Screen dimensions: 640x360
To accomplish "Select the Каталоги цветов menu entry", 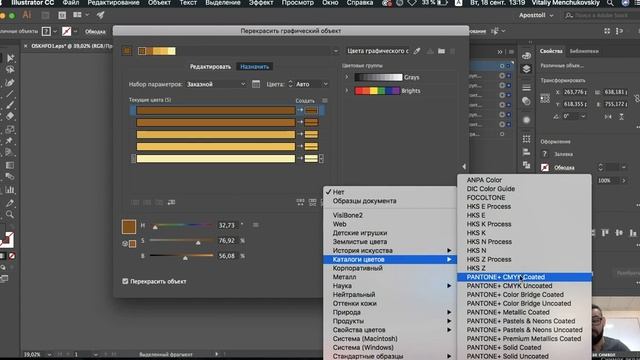I will [x=390, y=260].
